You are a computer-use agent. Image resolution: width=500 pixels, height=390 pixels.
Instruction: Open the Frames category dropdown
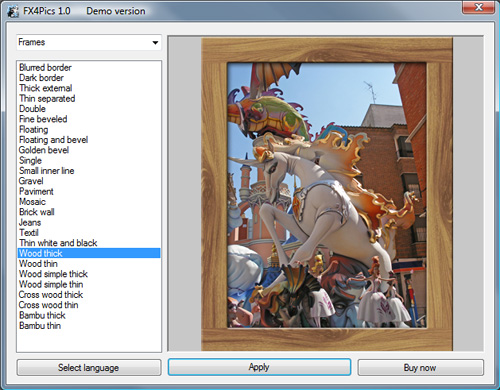(89, 42)
